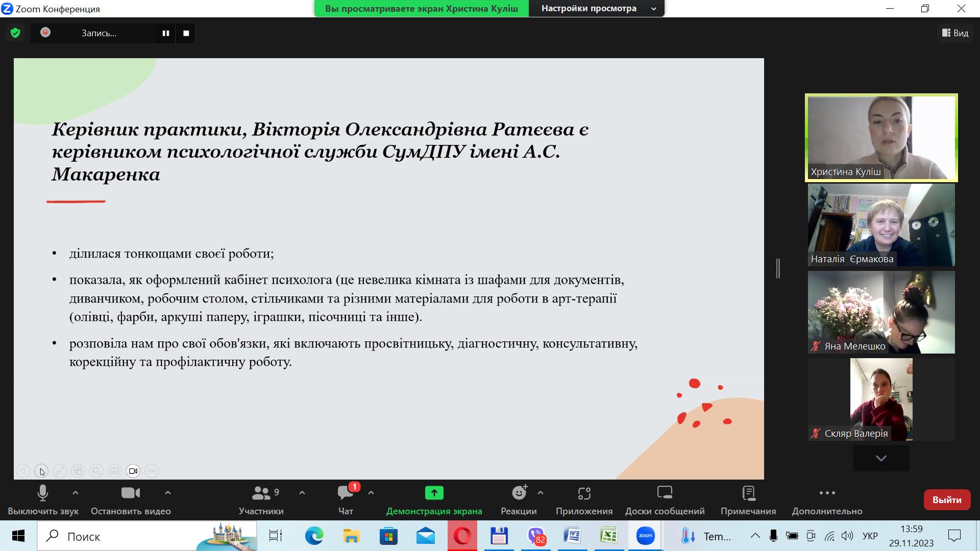The image size is (980, 551).
Task: Stop the recording
Action: (186, 33)
